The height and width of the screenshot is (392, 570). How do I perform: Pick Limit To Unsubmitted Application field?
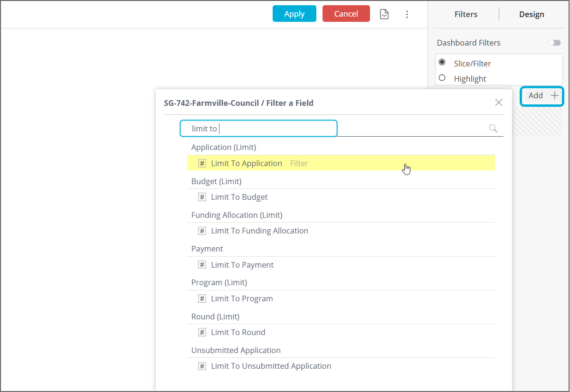[x=271, y=366]
